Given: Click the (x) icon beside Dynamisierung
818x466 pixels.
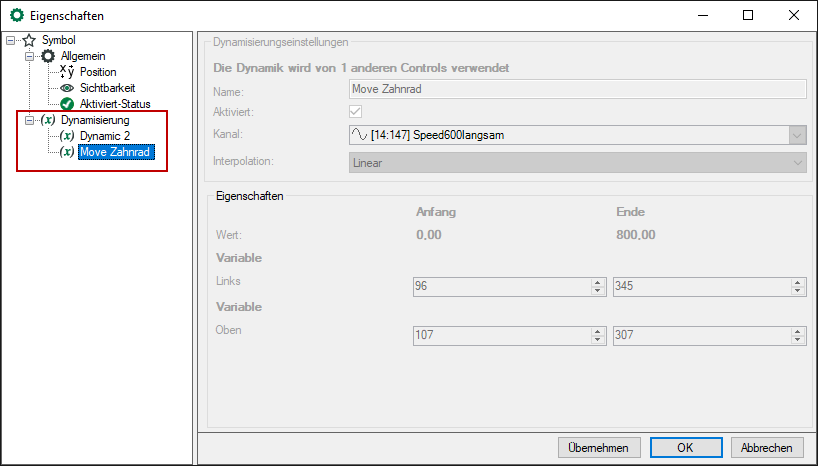Looking at the screenshot, I should [x=48, y=120].
